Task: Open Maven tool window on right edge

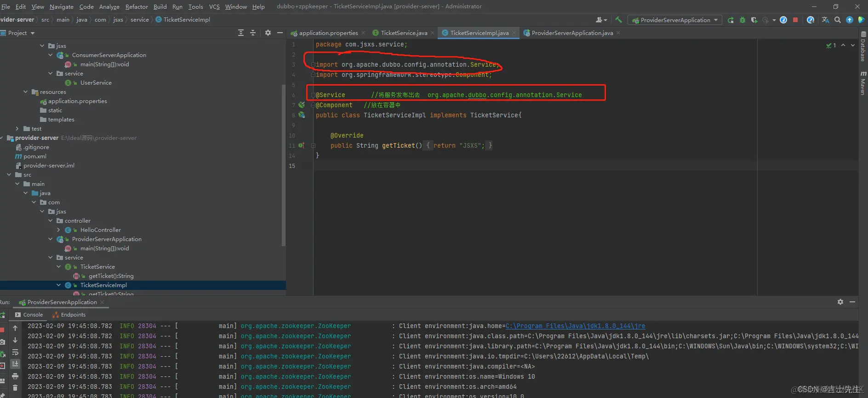Action: point(863,83)
